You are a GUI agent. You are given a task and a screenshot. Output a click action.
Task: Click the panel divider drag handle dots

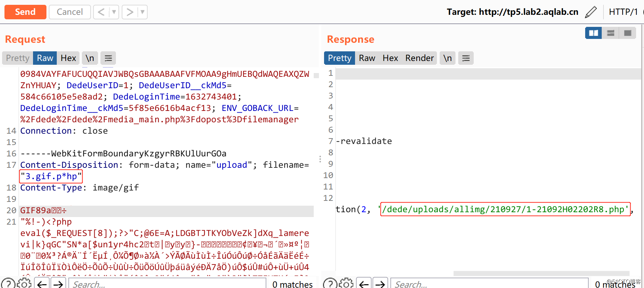point(320,159)
